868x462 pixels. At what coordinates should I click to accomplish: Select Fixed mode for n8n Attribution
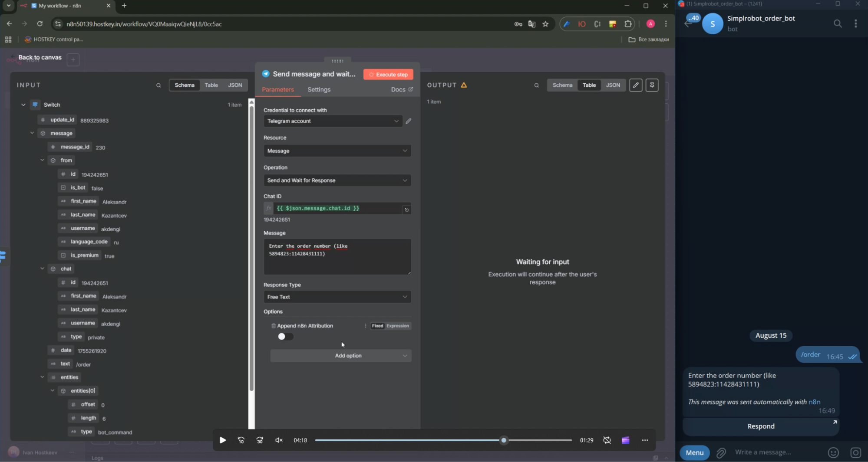pyautogui.click(x=377, y=326)
